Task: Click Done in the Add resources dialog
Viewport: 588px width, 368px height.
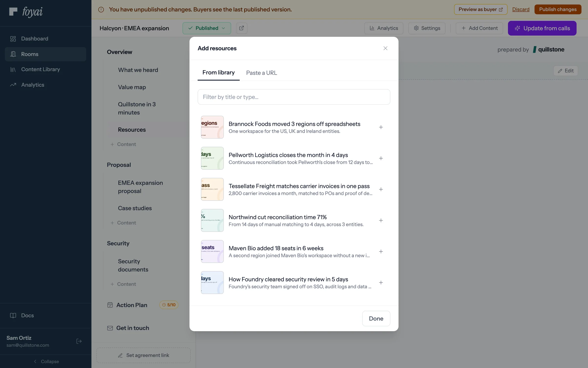Action: pyautogui.click(x=376, y=318)
